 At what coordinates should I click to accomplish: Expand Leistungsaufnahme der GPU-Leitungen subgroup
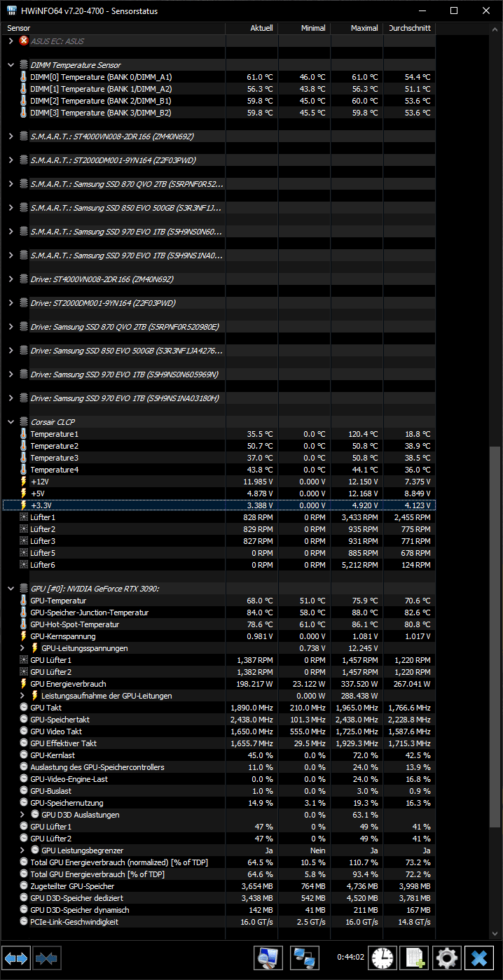[23, 696]
